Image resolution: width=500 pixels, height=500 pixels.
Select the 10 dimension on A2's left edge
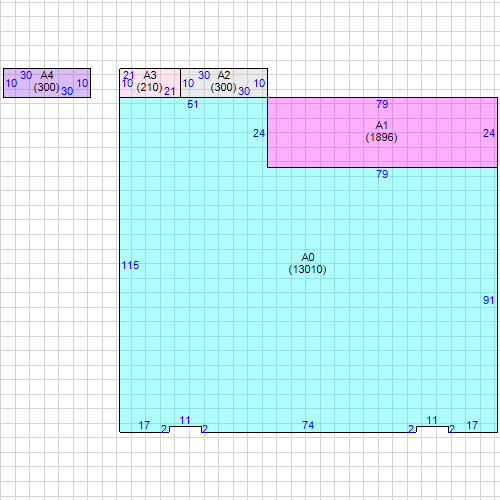(x=188, y=83)
